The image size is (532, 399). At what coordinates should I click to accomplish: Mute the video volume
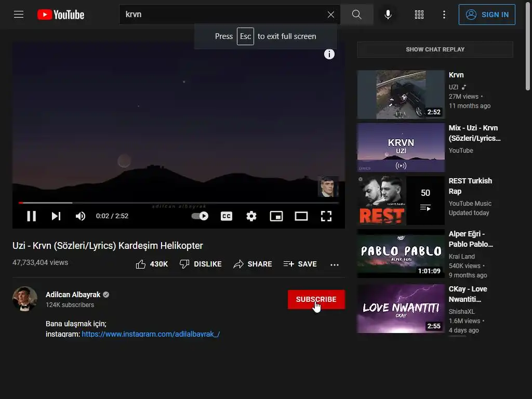point(81,216)
